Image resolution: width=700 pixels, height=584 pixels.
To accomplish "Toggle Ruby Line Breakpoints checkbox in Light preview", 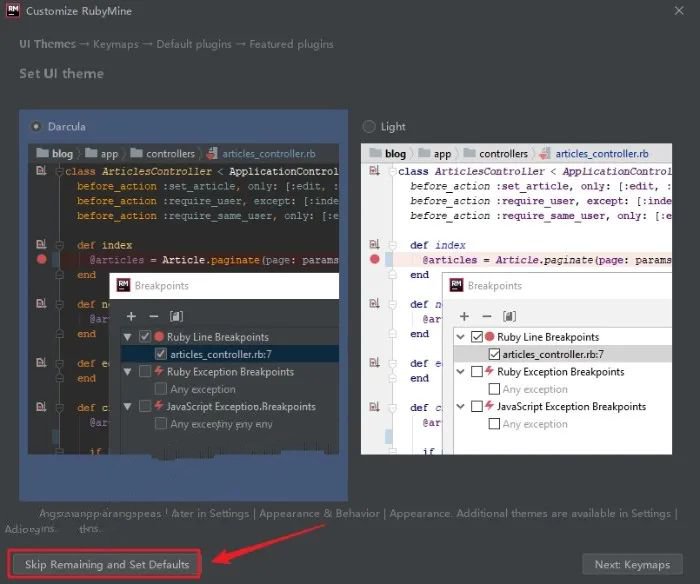I will pos(477,337).
